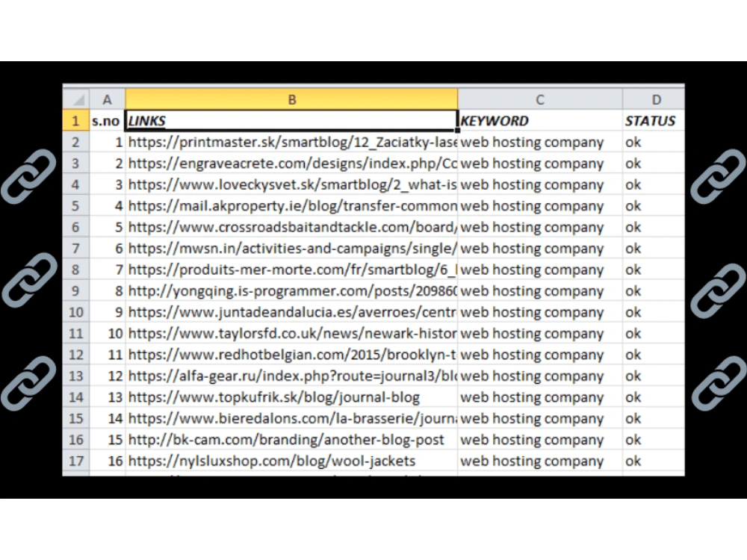Click the crossroadsbaitandtackle.com link cell
747x560 pixels.
[291, 227]
